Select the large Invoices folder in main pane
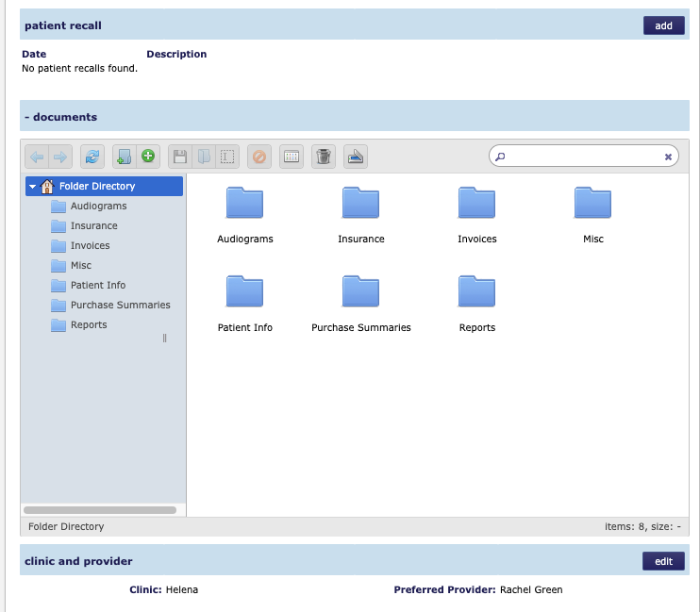The height and width of the screenshot is (612, 700). pyautogui.click(x=476, y=215)
